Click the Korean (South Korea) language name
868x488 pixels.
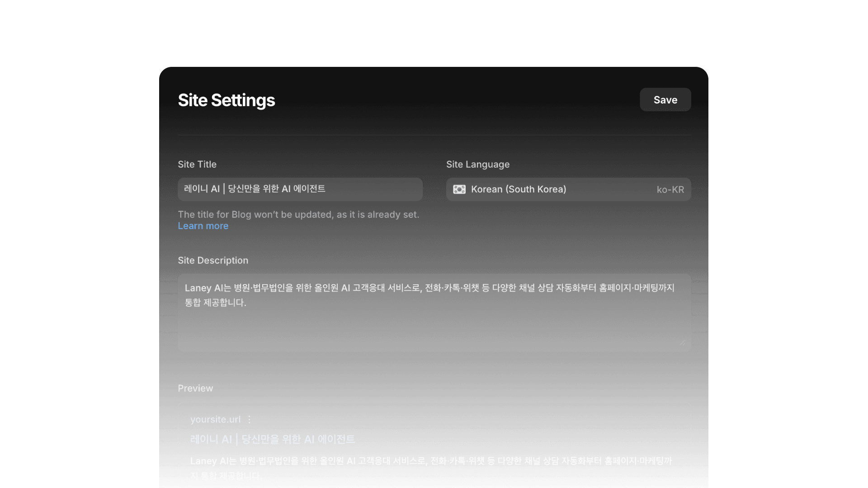518,189
